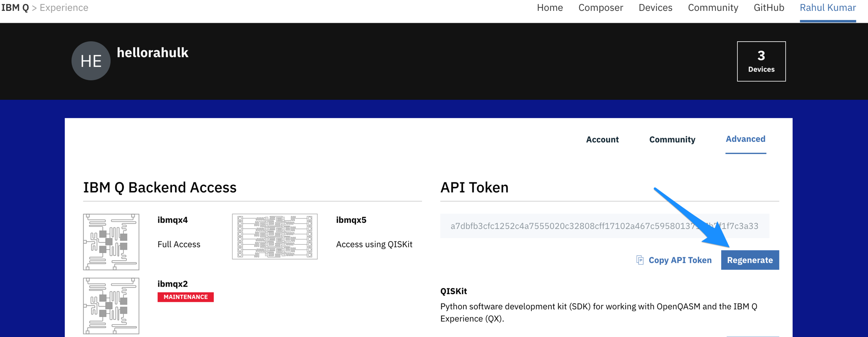Click the HE profile avatar circle
This screenshot has height=337, width=868.
[91, 61]
